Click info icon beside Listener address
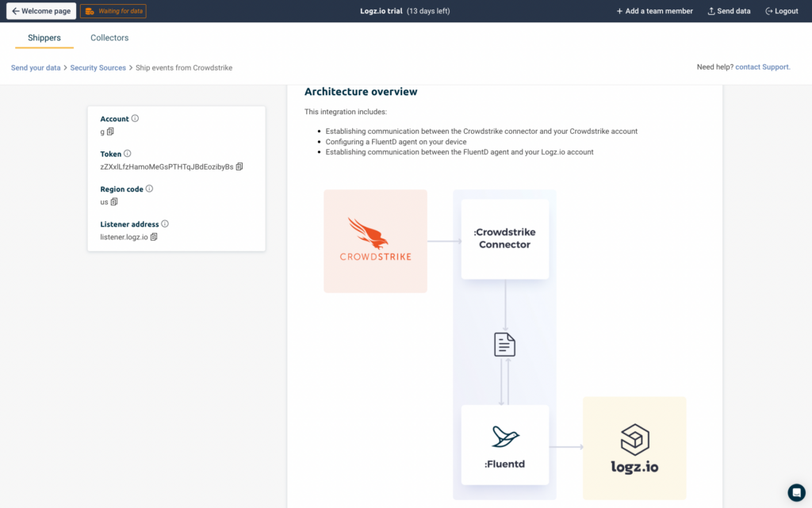This screenshot has width=812, height=508. click(x=165, y=224)
